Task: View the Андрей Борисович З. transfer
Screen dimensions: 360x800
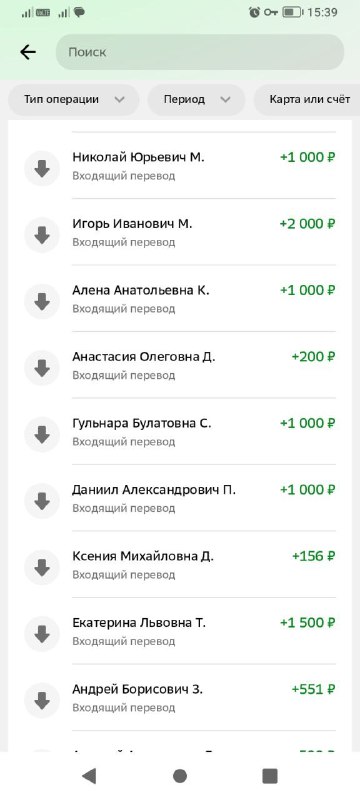Action: (x=180, y=698)
